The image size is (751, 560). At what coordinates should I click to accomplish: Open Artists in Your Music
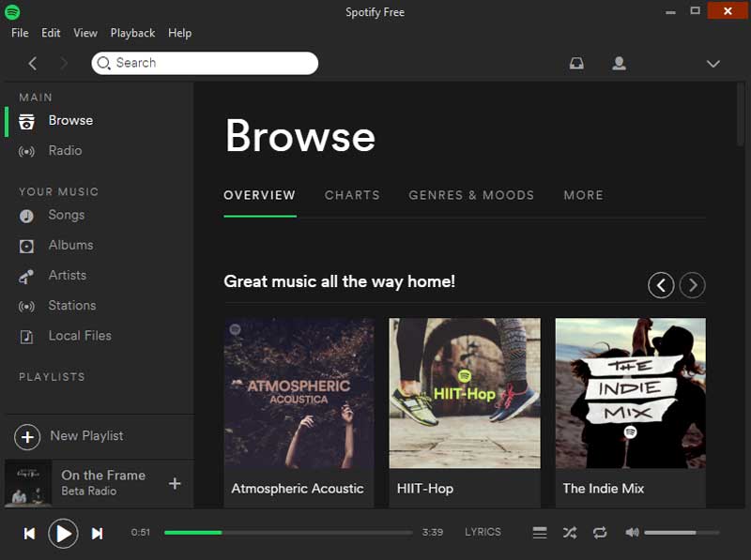click(x=68, y=275)
